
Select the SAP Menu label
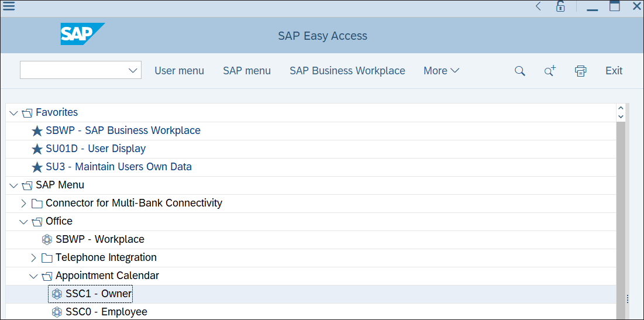pyautogui.click(x=60, y=185)
